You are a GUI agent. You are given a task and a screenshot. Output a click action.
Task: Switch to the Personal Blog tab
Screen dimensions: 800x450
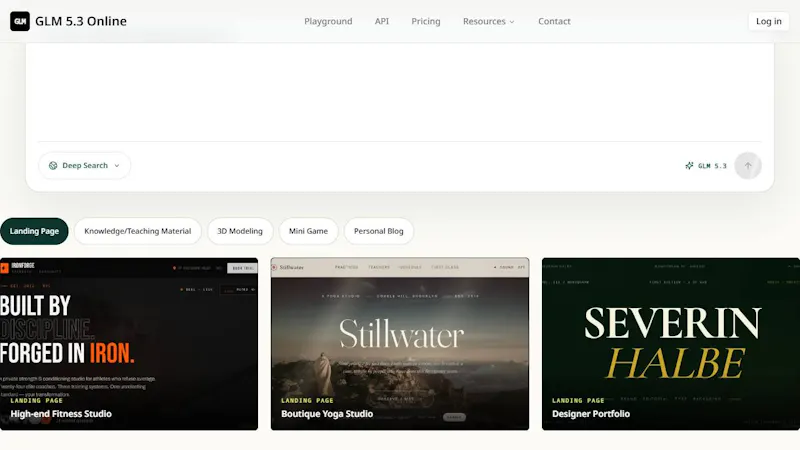[379, 231]
